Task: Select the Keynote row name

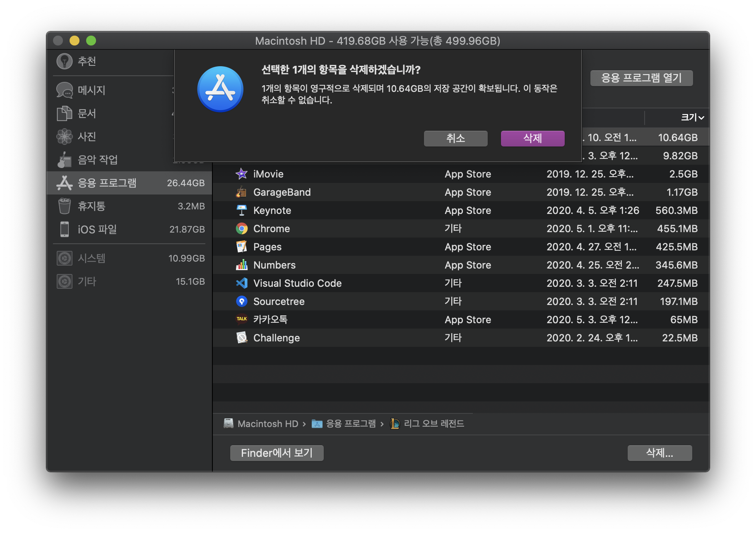Action: click(272, 211)
